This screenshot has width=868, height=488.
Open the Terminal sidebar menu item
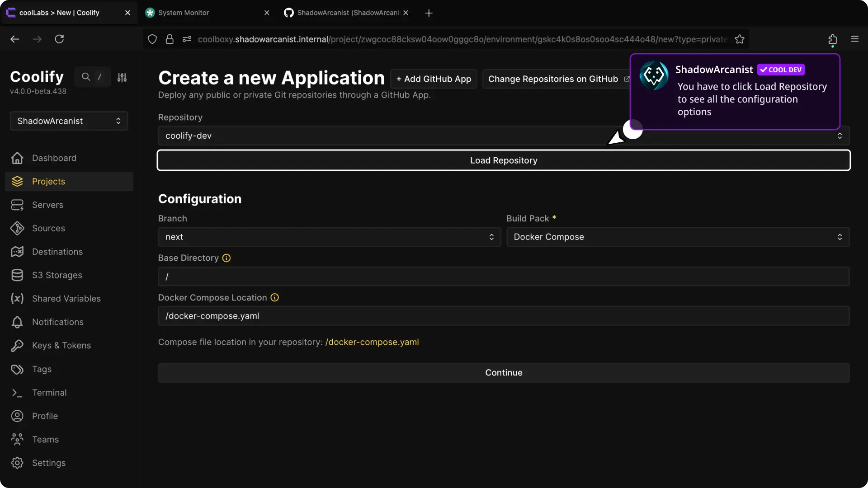point(49,393)
